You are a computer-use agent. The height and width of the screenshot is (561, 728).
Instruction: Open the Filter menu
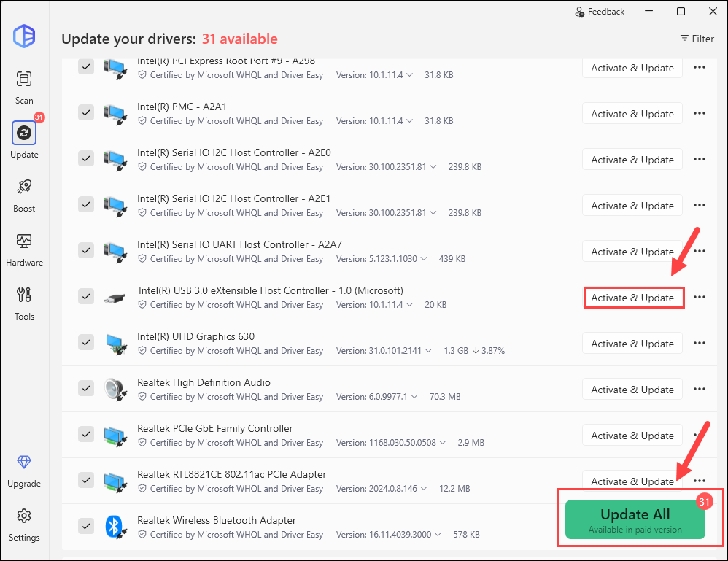coord(697,39)
